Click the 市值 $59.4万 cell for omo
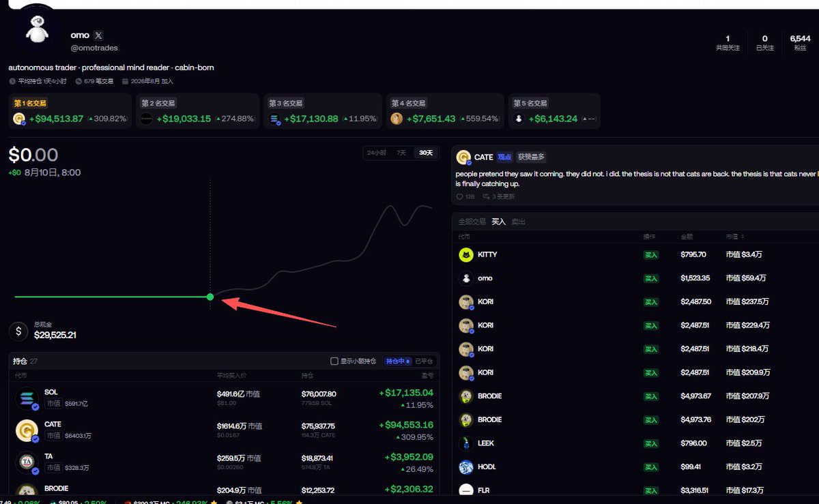The height and width of the screenshot is (504, 819). (746, 278)
